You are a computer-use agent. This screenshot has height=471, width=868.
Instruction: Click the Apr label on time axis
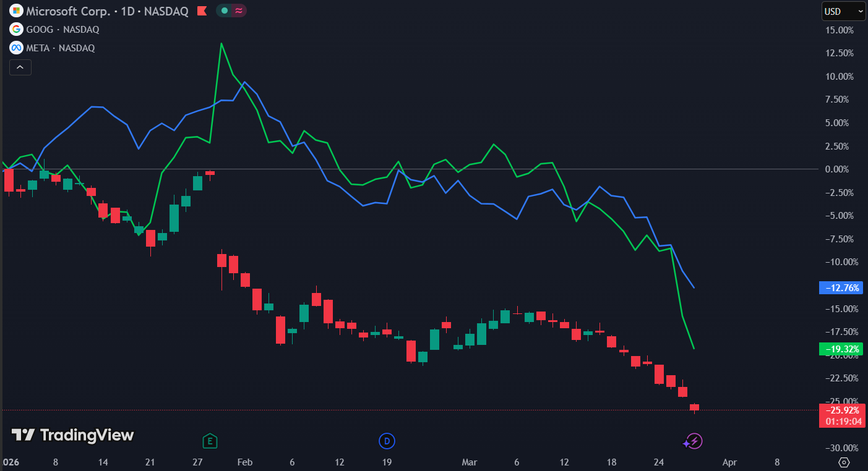729,462
